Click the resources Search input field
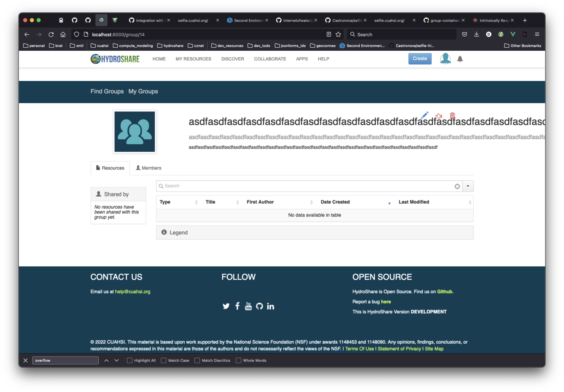 [x=307, y=186]
